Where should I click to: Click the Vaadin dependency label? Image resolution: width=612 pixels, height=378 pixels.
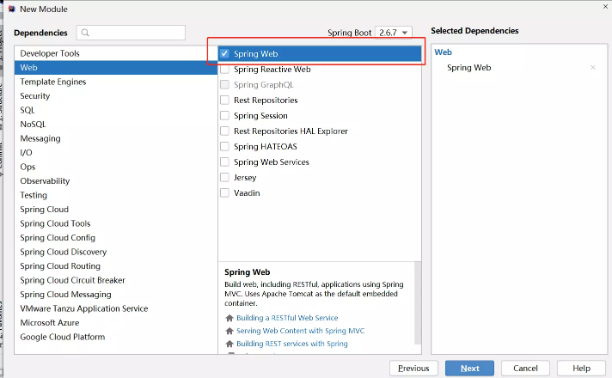tap(247, 193)
